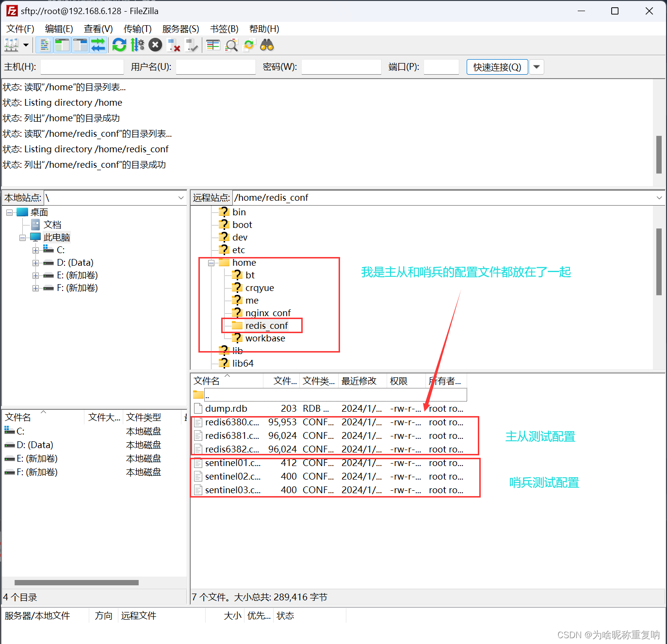Select the remote boot folder

pos(242,225)
